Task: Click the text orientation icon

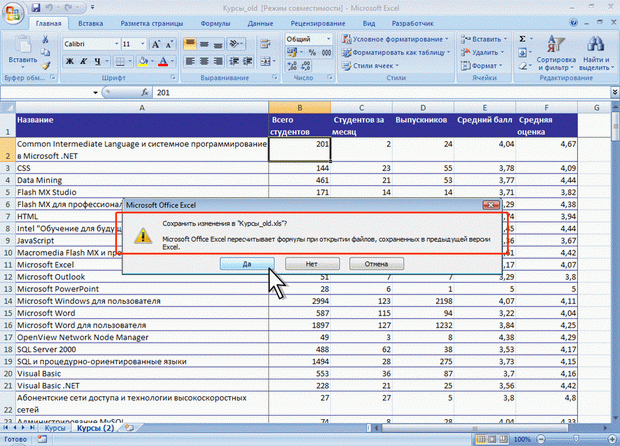Action: [x=236, y=44]
